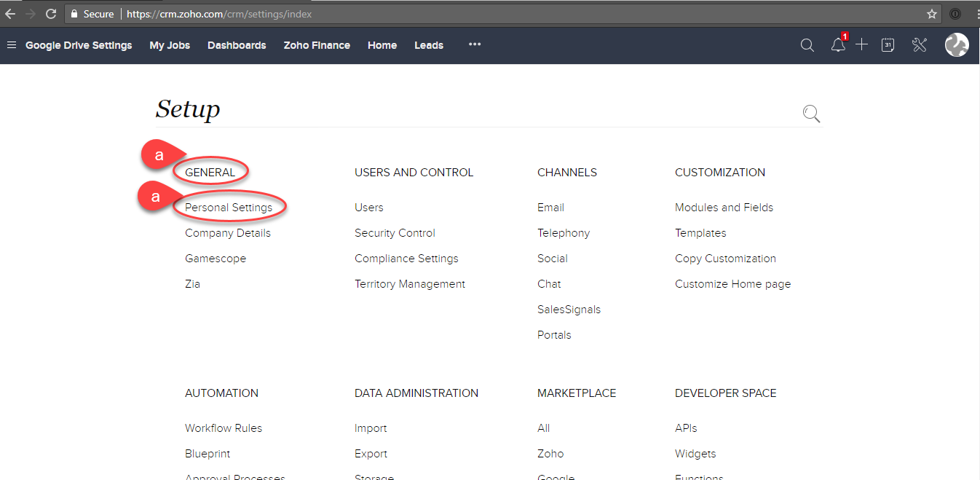This screenshot has width=980, height=480.
Task: Switch to the Leads tab
Action: [429, 45]
